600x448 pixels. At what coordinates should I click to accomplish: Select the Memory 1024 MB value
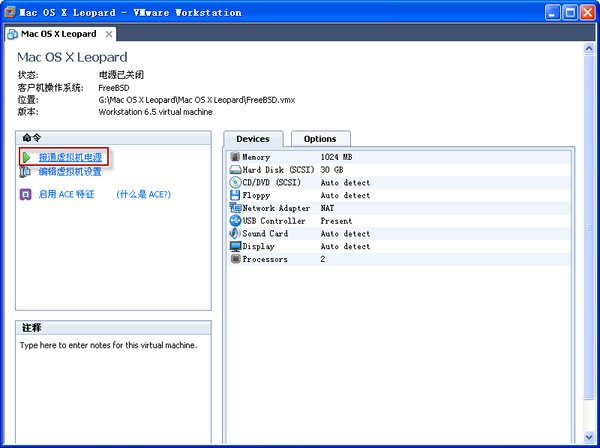336,157
